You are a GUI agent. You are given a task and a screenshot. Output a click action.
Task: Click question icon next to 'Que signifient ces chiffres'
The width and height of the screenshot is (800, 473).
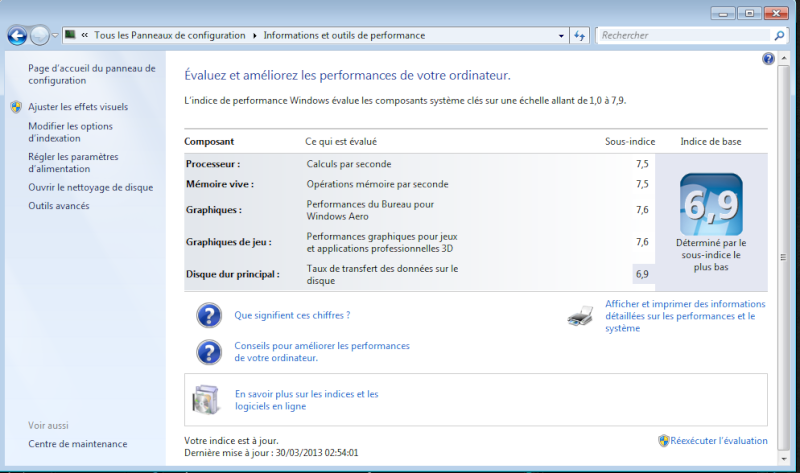[x=209, y=315]
